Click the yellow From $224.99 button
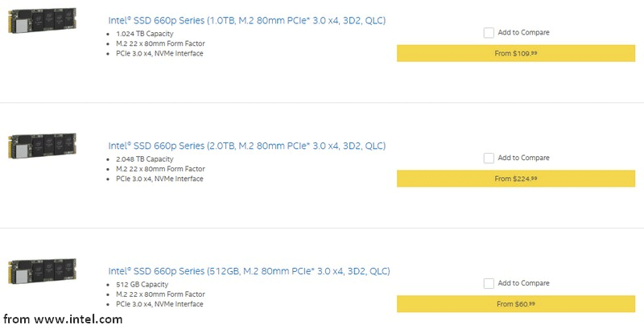This screenshot has width=644, height=325. (x=516, y=179)
